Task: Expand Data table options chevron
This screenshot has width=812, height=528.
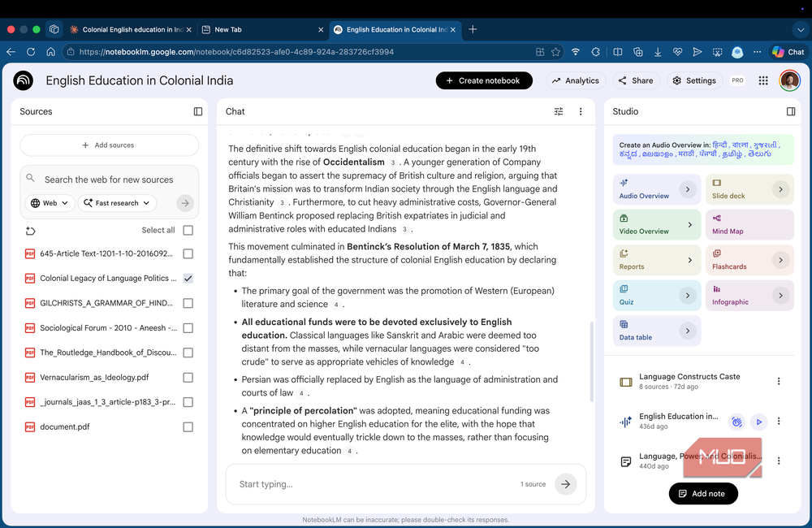Action: pos(688,331)
